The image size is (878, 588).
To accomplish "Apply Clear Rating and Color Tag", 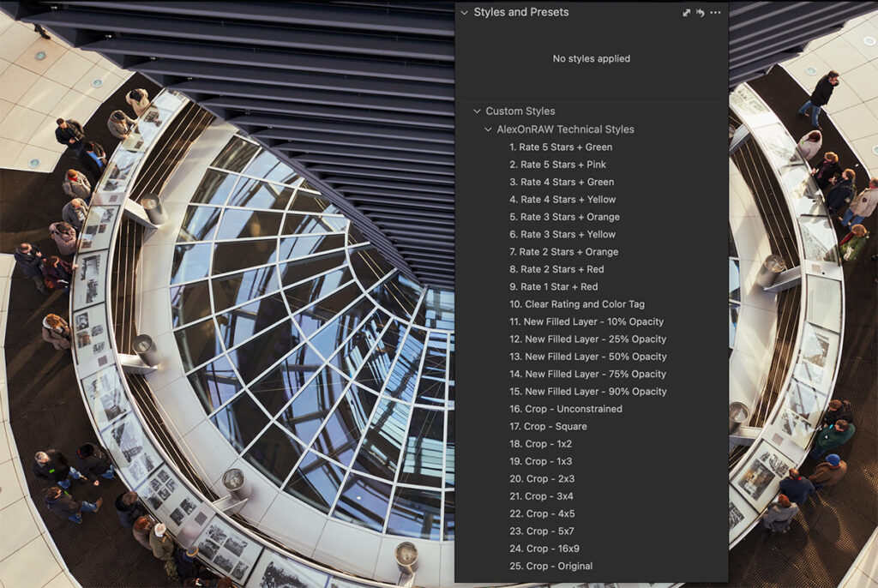I will (x=575, y=304).
